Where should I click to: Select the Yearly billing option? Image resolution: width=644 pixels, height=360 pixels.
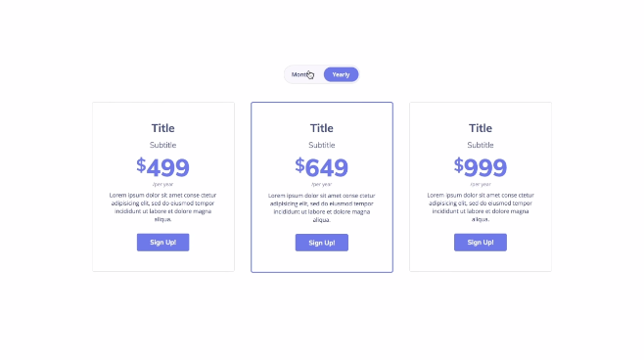[x=341, y=74]
